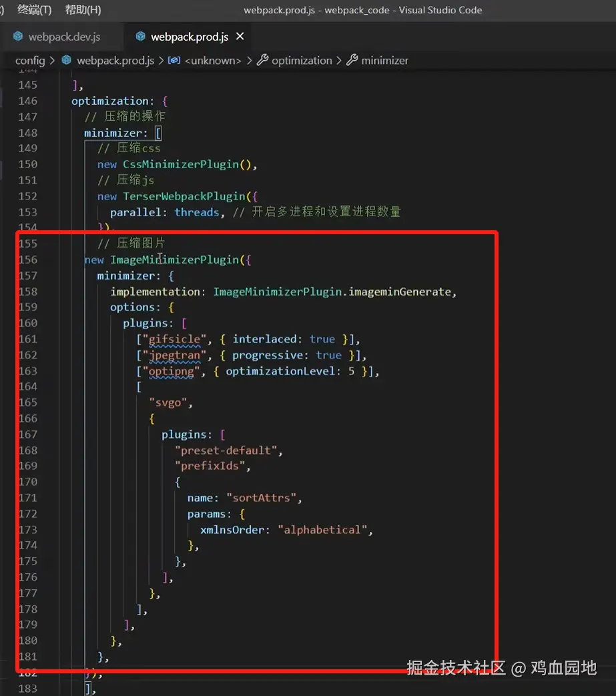This screenshot has height=696, width=616.
Task: Click line number 152
Action: [x=27, y=196]
